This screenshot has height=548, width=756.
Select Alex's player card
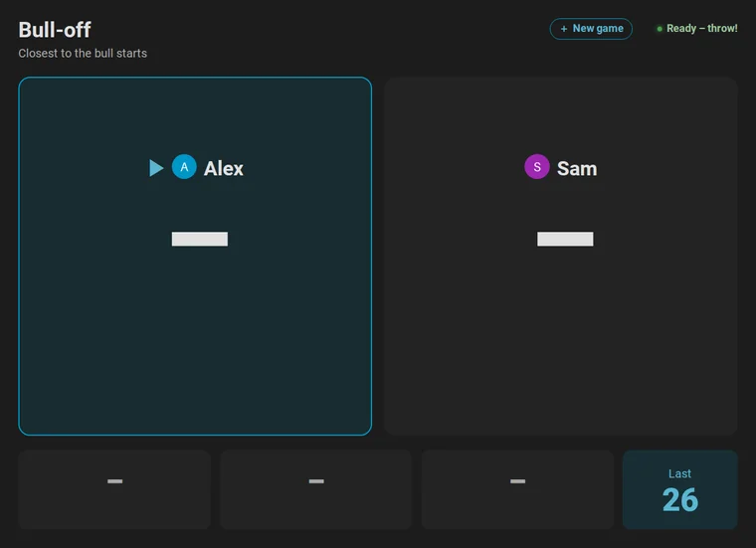(x=195, y=256)
